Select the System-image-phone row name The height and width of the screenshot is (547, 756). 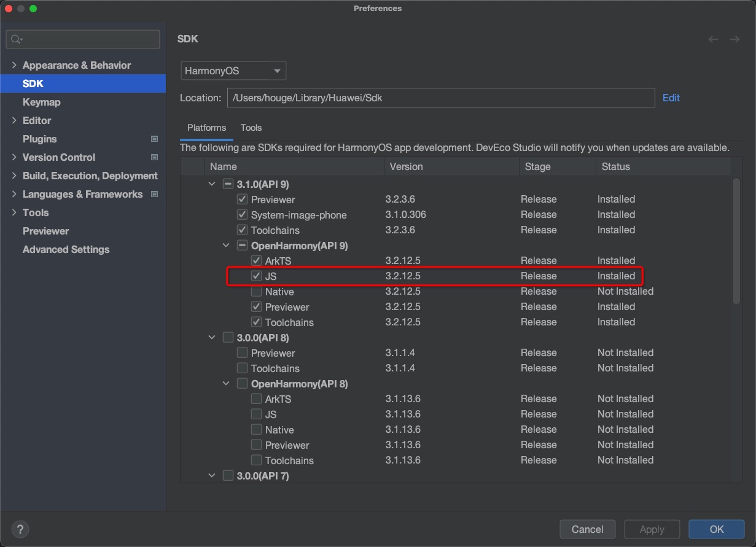[299, 215]
